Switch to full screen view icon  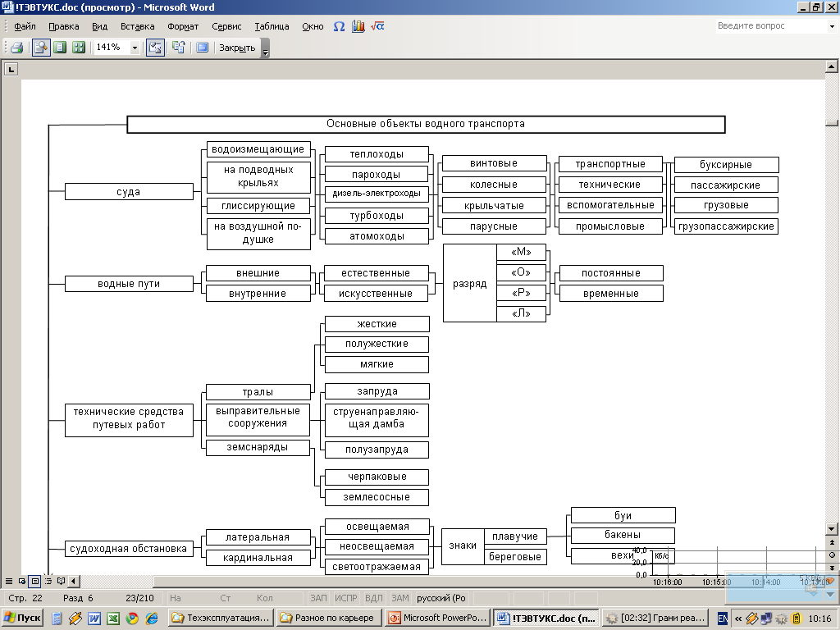tap(202, 48)
